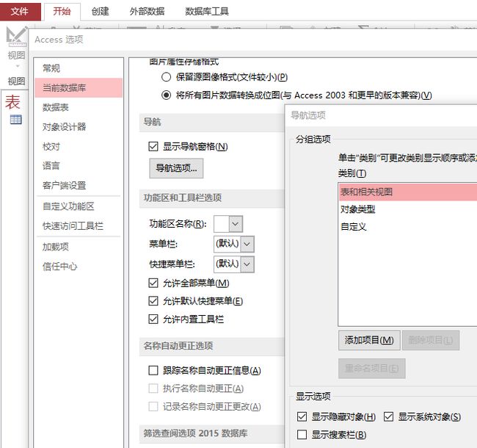Toggle 显示导航窗格 checkbox
The width and height of the screenshot is (477, 448).
tap(153, 146)
